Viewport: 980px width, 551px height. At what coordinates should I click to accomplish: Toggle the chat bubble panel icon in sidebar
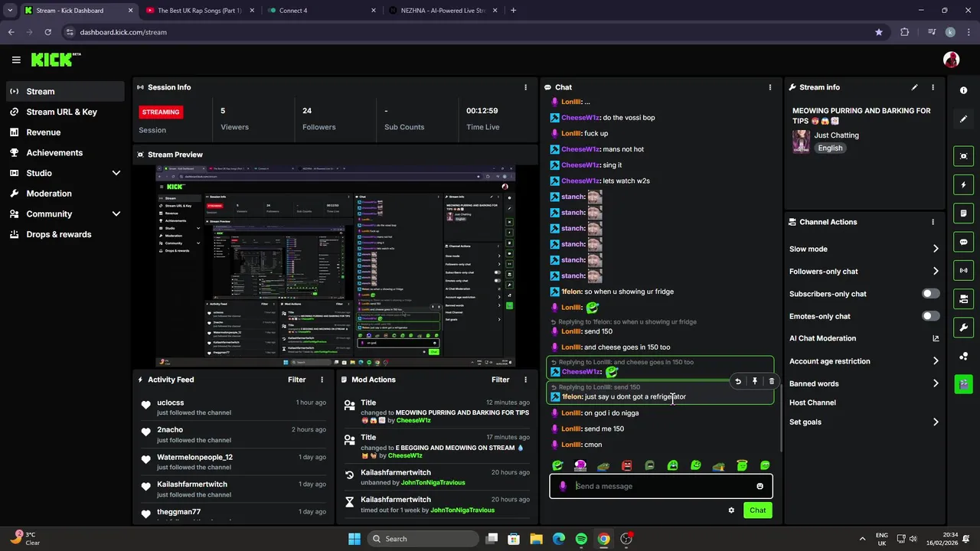point(963,242)
